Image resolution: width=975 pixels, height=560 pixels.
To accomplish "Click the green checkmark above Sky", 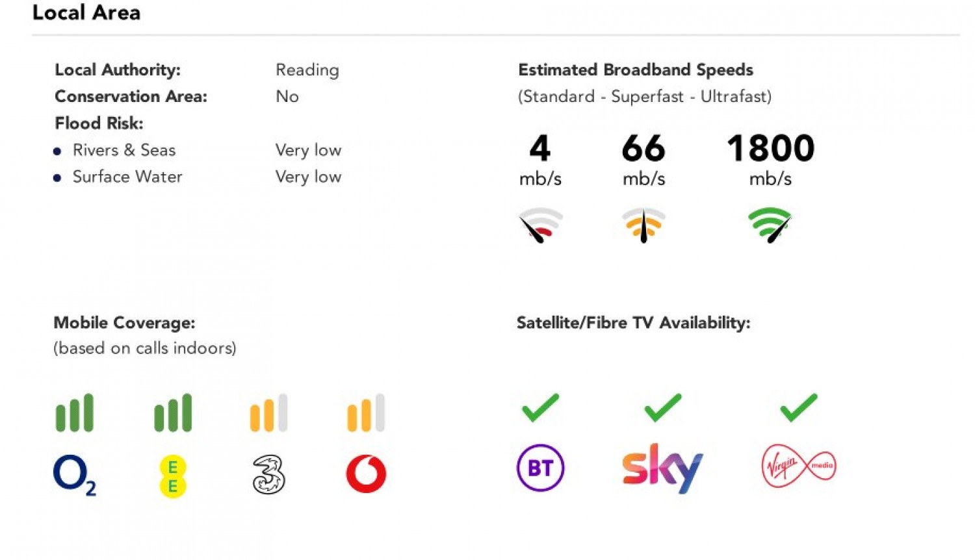I will click(662, 407).
